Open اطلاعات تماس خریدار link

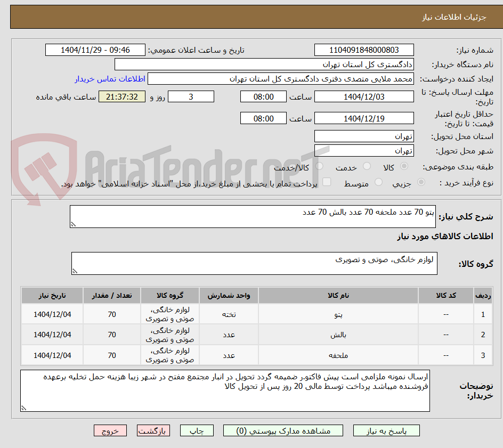click(x=110, y=79)
